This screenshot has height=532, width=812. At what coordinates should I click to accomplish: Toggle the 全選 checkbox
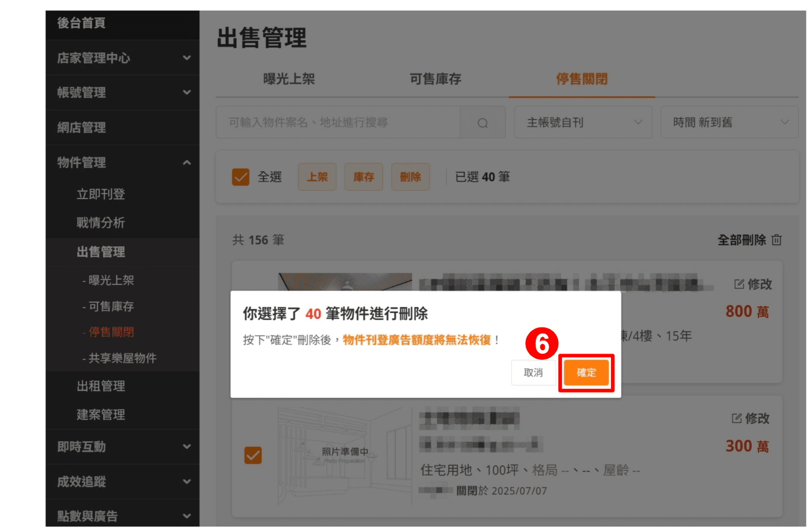pos(241,177)
